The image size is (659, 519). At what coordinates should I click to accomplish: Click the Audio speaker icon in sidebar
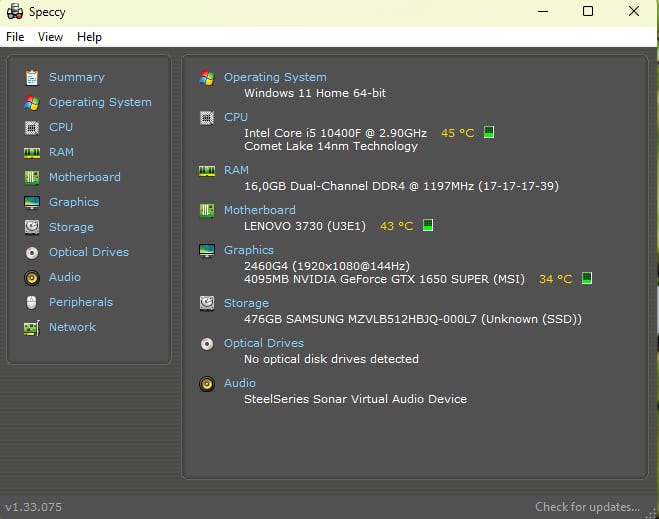pos(32,278)
